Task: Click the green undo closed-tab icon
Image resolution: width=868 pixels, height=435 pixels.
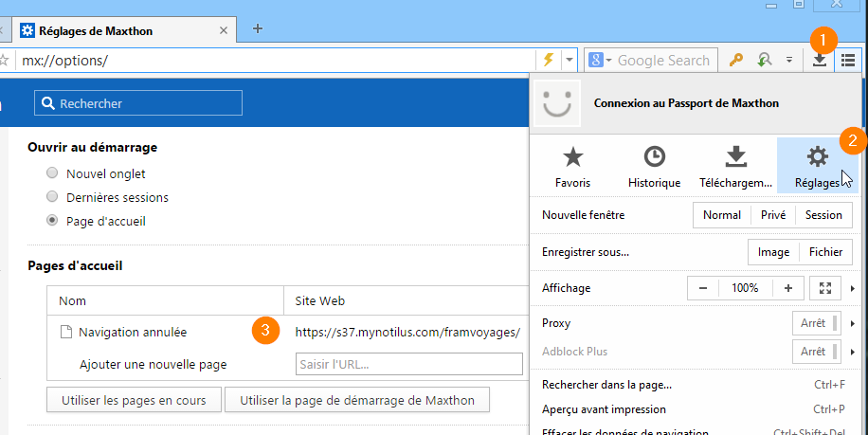Action: tap(765, 60)
